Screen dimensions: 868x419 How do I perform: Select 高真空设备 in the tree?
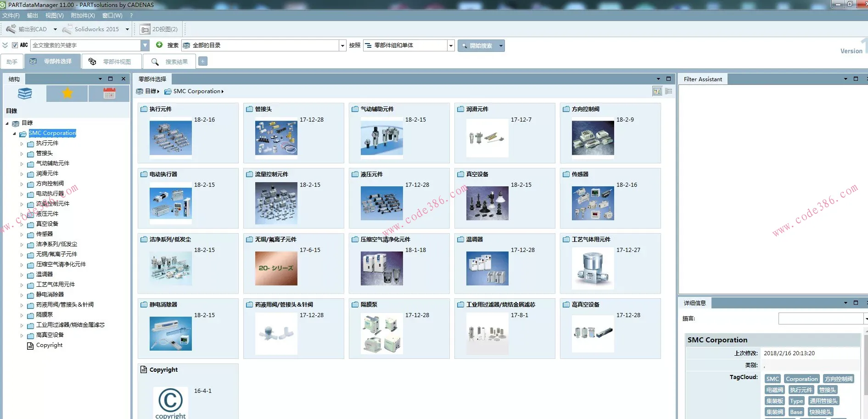[50, 335]
